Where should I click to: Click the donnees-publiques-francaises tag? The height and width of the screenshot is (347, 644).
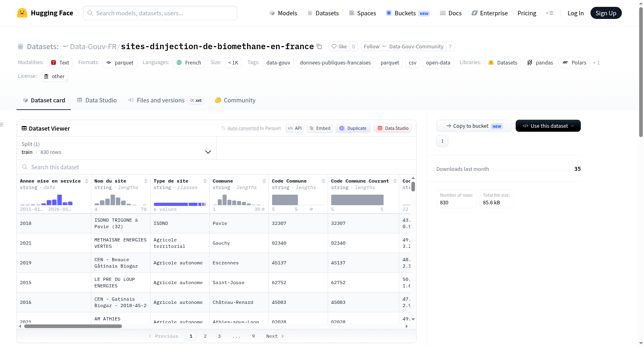[335, 62]
